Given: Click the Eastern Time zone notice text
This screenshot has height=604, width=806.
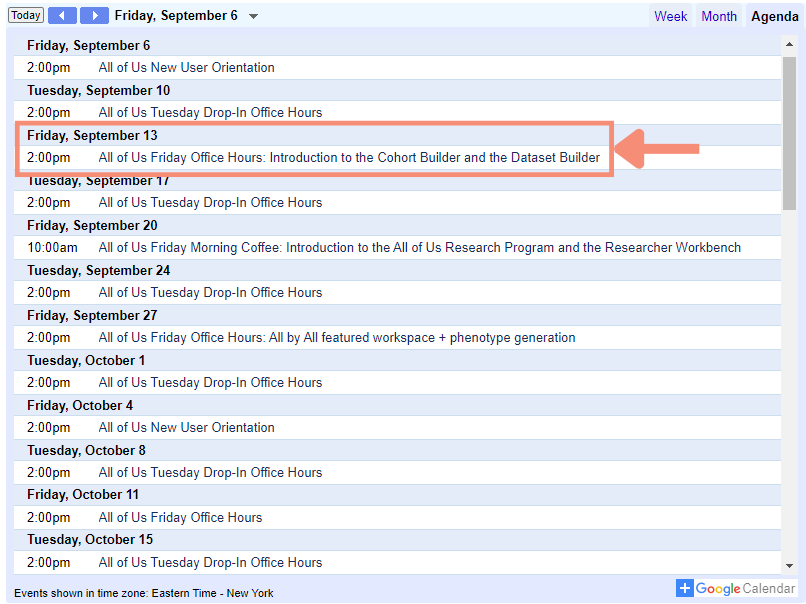Looking at the screenshot, I should click(x=144, y=593).
